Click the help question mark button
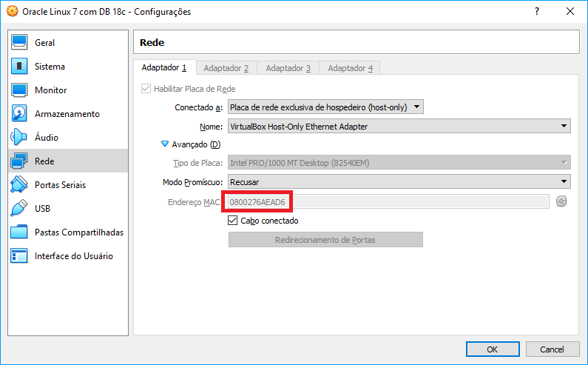588x365 pixels. (x=537, y=11)
